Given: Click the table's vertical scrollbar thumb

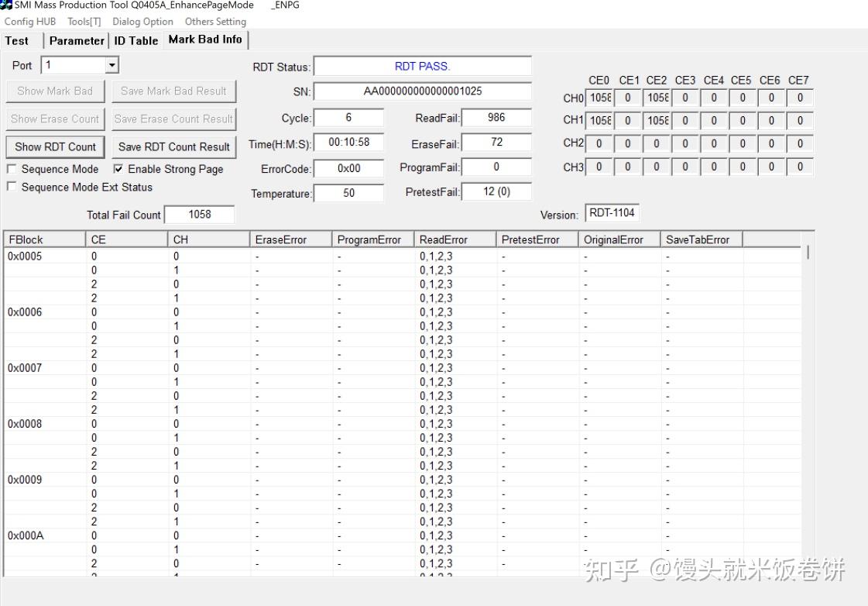Looking at the screenshot, I should point(808,253).
